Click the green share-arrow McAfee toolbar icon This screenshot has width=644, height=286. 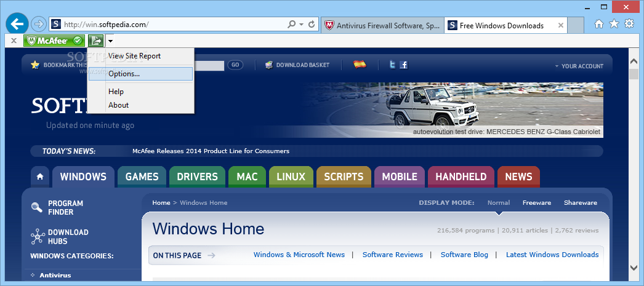(x=96, y=41)
